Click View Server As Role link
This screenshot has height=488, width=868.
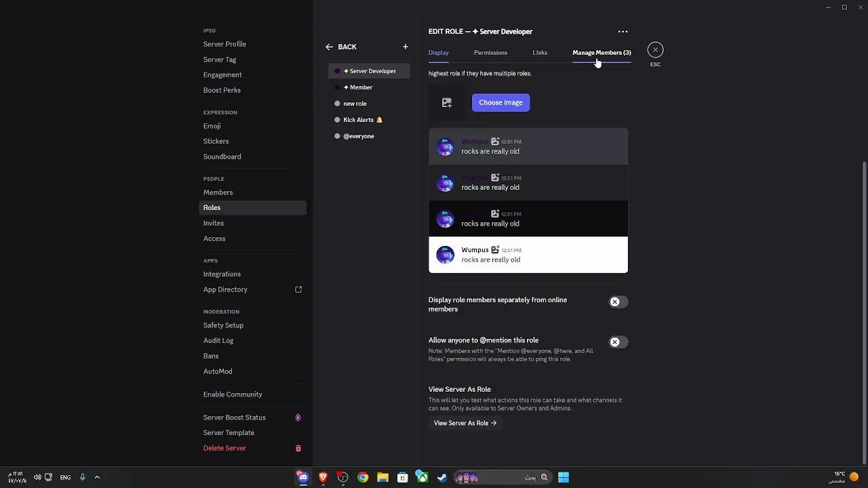tap(465, 423)
